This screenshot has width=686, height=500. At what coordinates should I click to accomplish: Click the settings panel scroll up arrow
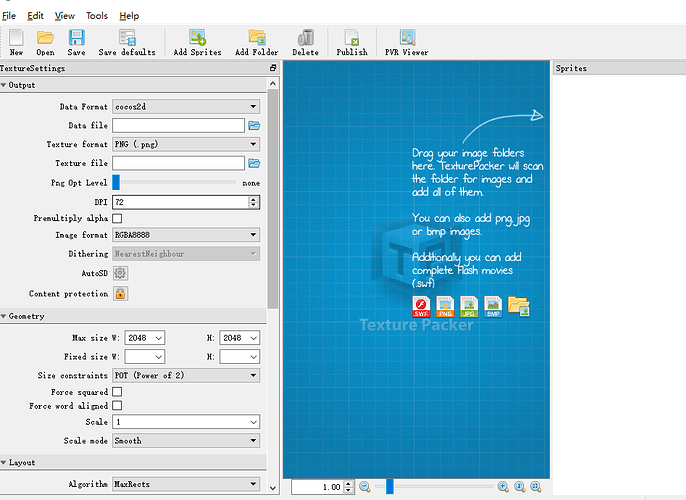pos(273,83)
